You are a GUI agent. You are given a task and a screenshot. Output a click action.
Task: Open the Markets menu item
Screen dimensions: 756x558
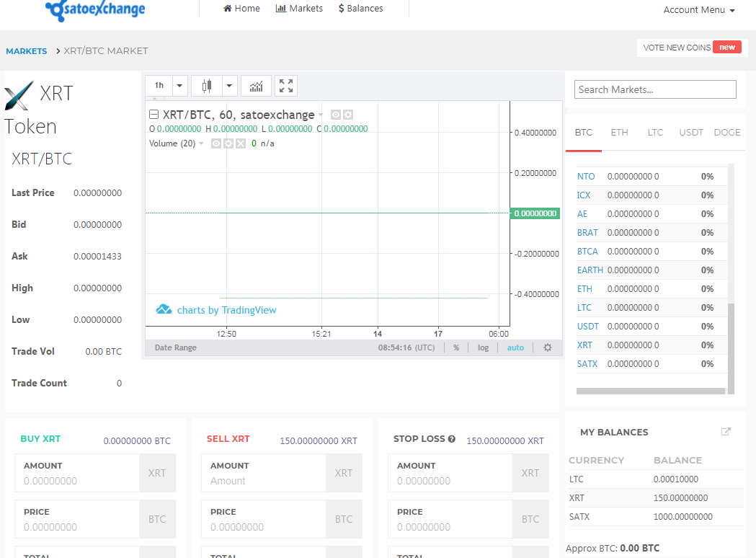point(299,8)
